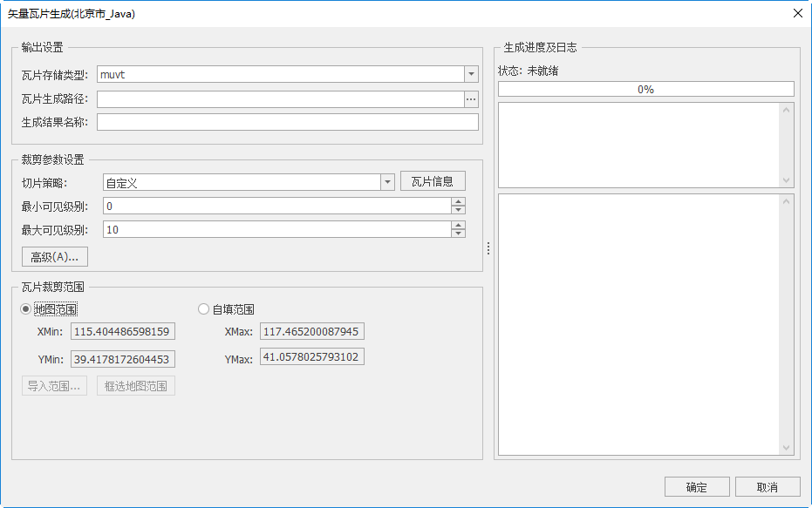Decrease the 最大可见级别 spinner value
Viewport: 812px width, 508px height.
(458, 234)
